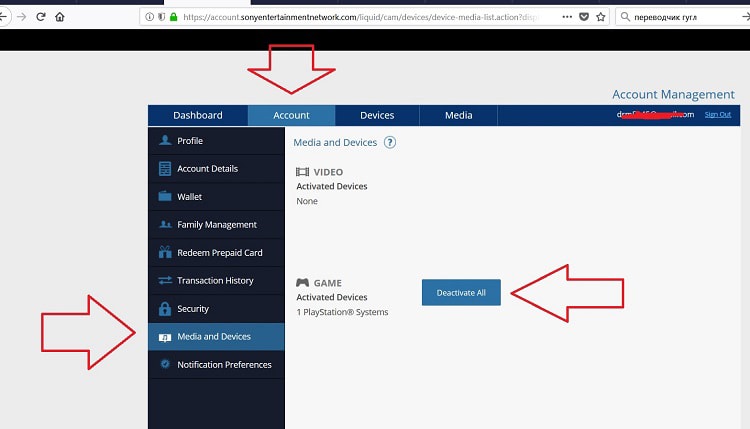Show site information via the info icon
The height and width of the screenshot is (429, 750).
[149, 17]
